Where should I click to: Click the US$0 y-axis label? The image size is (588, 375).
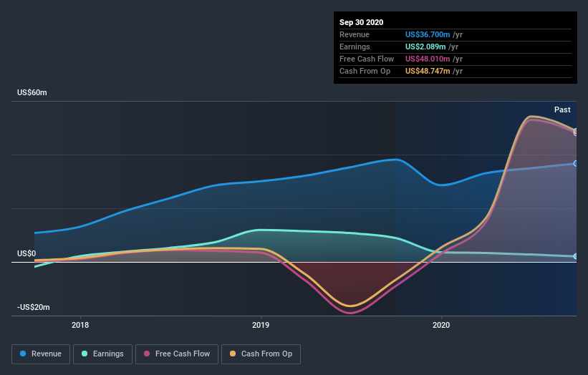[26, 253]
